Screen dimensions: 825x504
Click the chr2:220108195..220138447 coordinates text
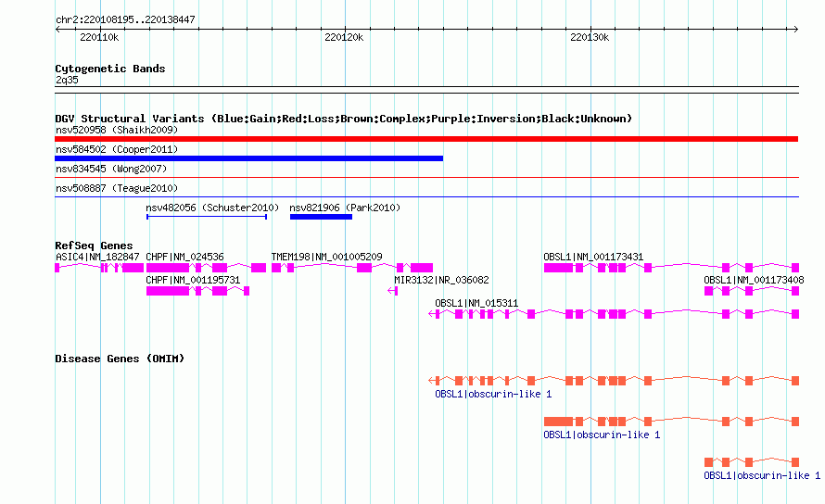coord(125,19)
